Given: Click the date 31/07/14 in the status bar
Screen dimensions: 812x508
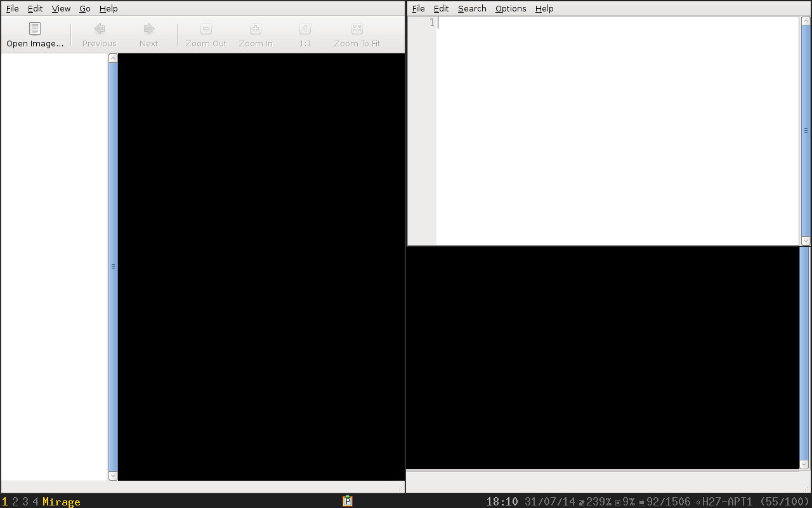Looking at the screenshot, I should pyautogui.click(x=550, y=502).
